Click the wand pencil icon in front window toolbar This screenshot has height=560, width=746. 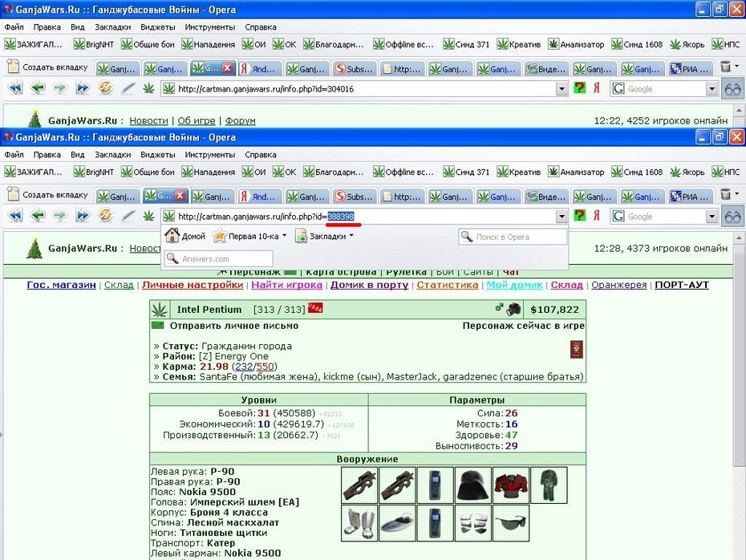128,216
